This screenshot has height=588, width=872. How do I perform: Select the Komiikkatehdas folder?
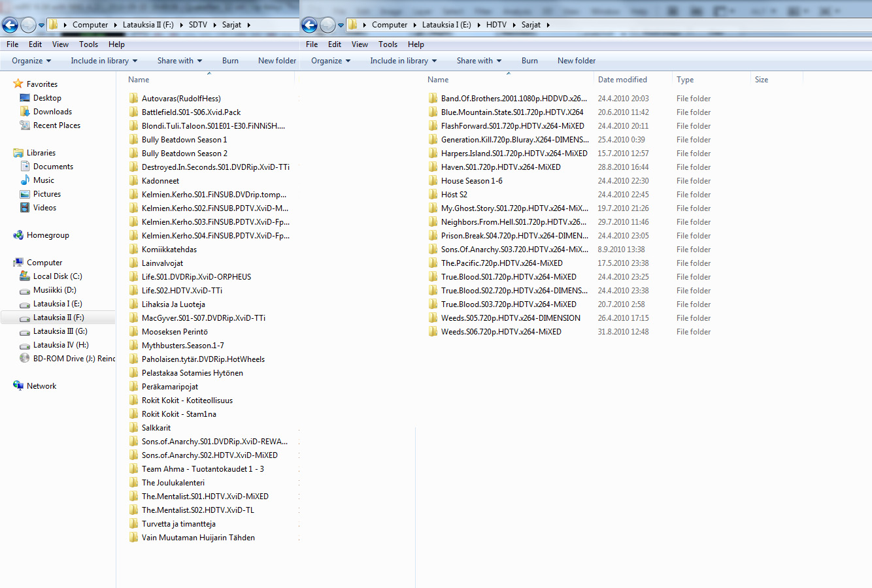click(169, 250)
